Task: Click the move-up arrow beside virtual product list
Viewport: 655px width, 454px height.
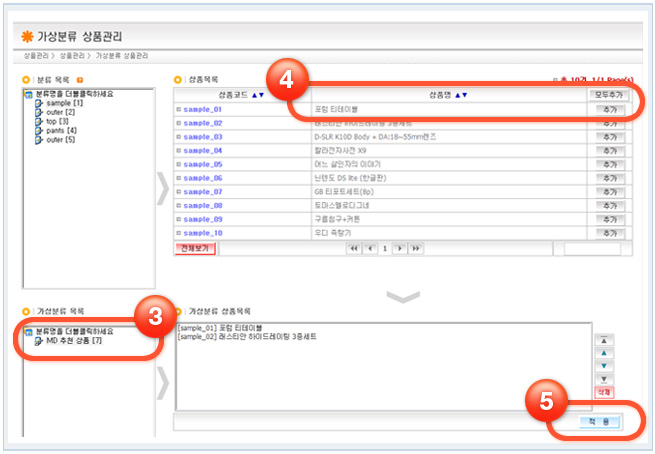Action: click(606, 353)
